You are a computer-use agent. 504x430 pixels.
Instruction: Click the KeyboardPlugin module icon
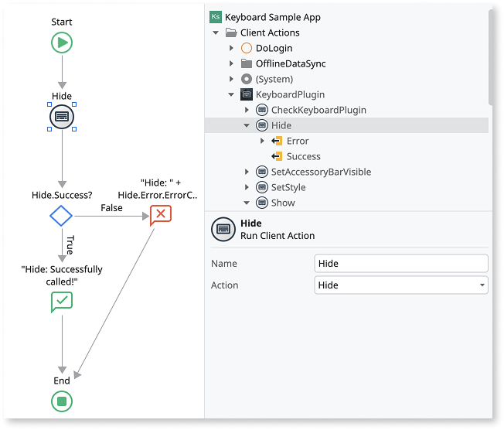(x=247, y=94)
